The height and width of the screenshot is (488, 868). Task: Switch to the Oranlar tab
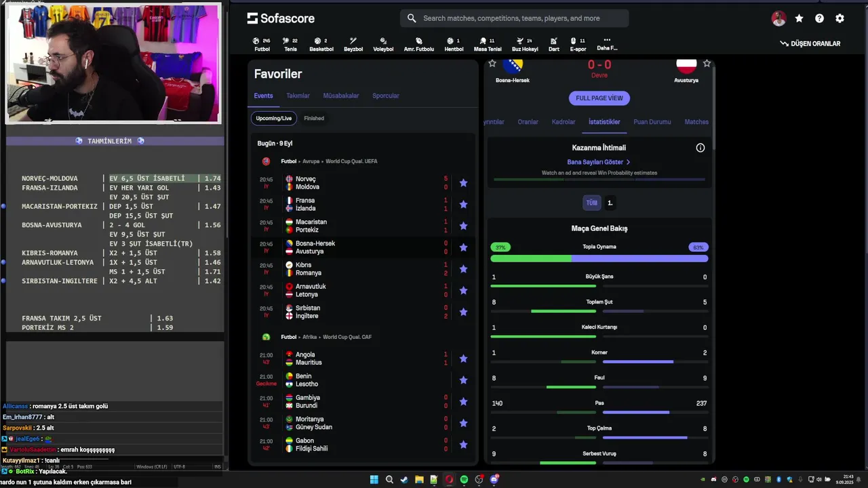click(528, 122)
